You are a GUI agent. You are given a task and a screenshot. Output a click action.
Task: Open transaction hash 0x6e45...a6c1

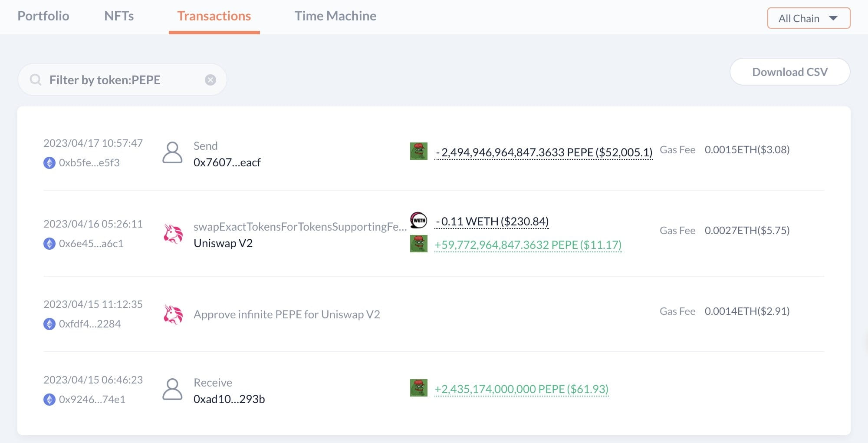point(91,244)
